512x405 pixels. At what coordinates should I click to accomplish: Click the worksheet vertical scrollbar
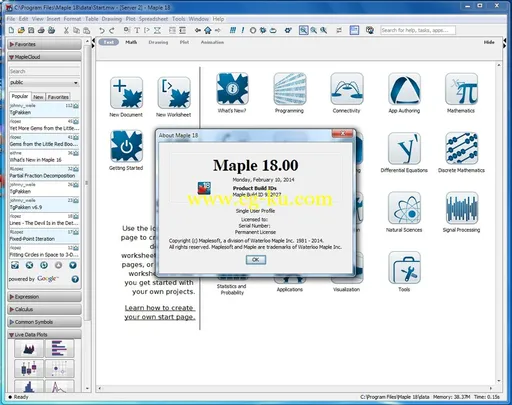pos(499,223)
